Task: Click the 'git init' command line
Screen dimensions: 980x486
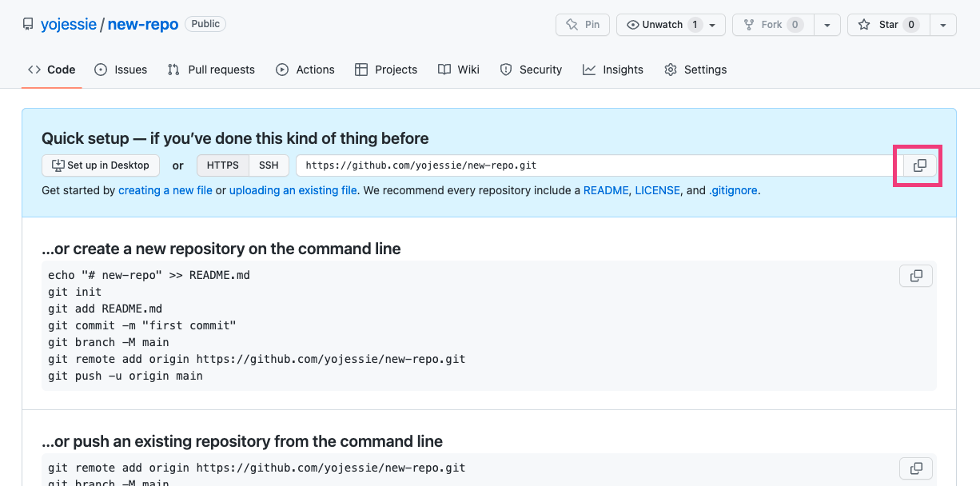Action: 74,292
